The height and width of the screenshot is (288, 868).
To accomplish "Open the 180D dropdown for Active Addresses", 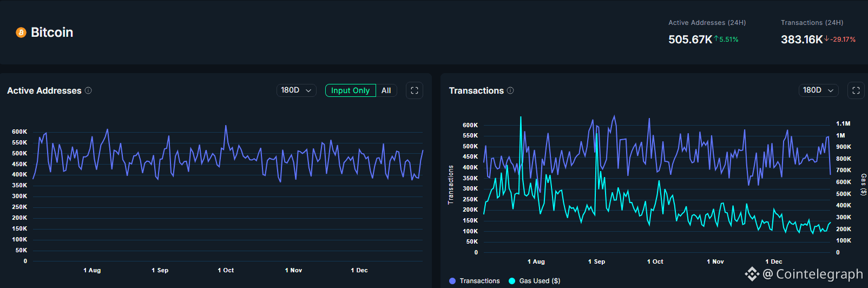I will (x=296, y=90).
